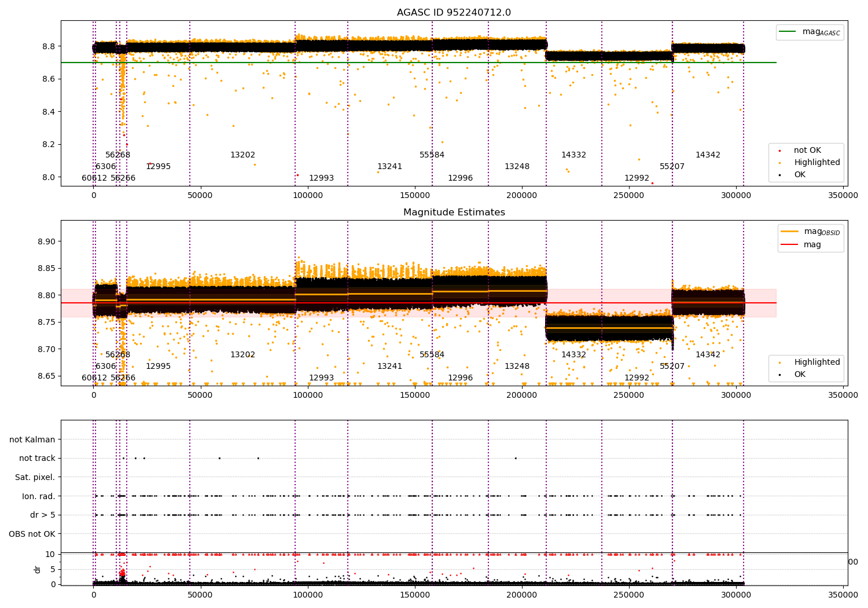Viewport: 868px width, 608px height.
Task: Click obsid label 55207 in the Magnitude Estimates plot
Action: tap(672, 367)
